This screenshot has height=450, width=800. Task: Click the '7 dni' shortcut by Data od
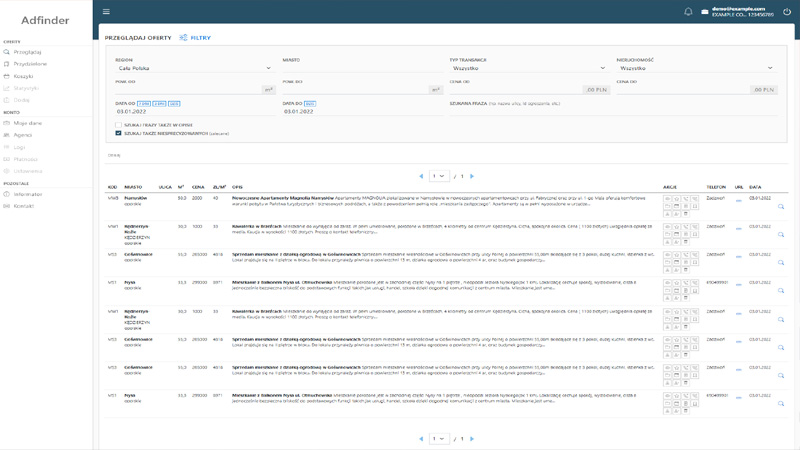tap(144, 104)
